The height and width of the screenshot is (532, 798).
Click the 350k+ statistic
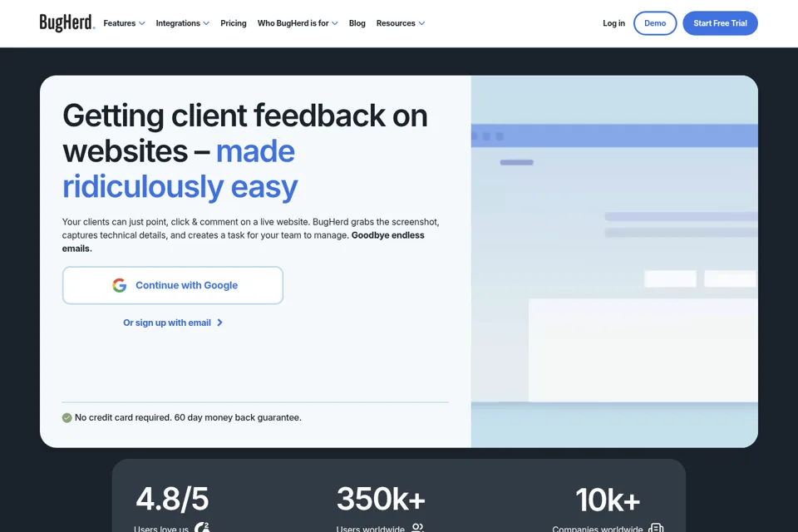pyautogui.click(x=381, y=499)
